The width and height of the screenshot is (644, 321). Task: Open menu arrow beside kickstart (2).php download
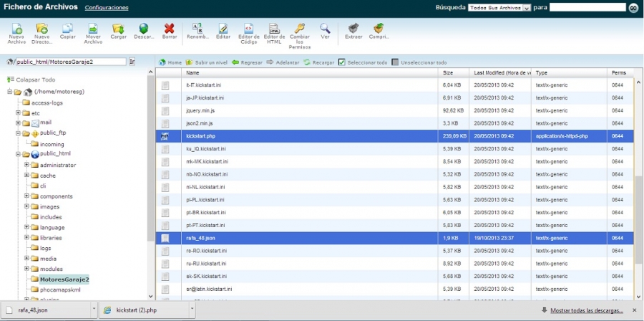pyautogui.click(x=192, y=310)
